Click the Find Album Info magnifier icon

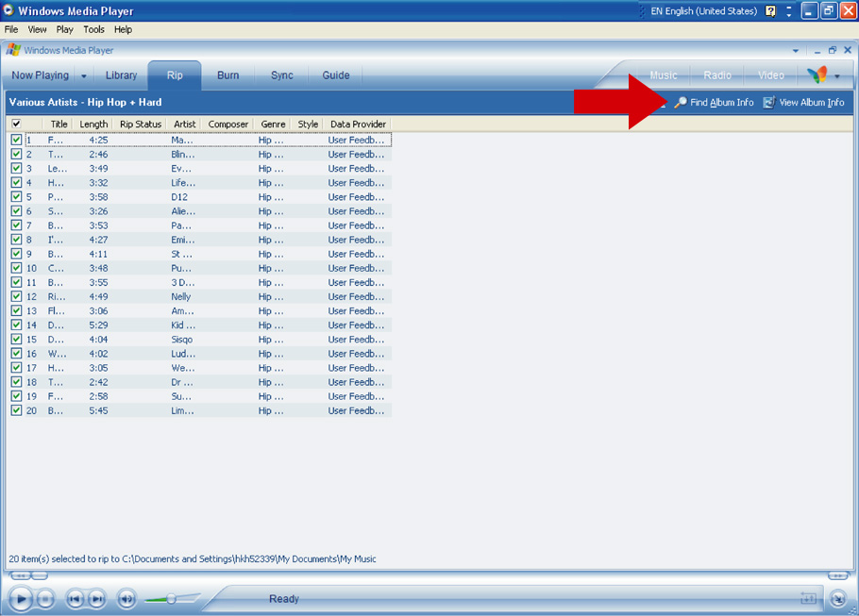pyautogui.click(x=681, y=103)
